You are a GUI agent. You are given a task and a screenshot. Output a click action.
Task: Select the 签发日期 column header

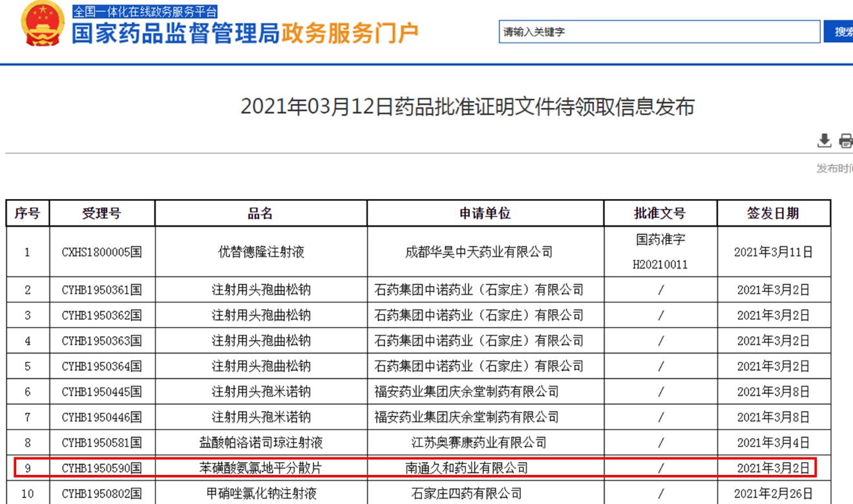click(773, 213)
